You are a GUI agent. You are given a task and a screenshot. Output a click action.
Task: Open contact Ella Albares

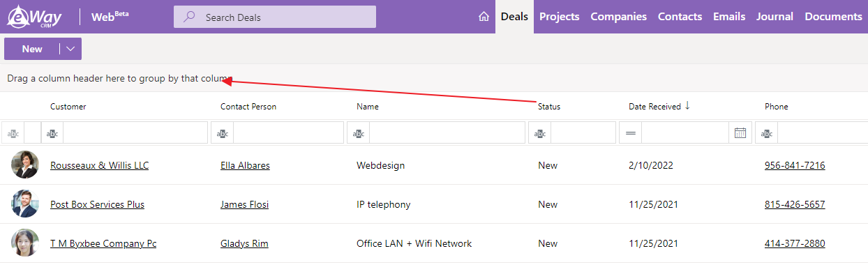point(245,165)
